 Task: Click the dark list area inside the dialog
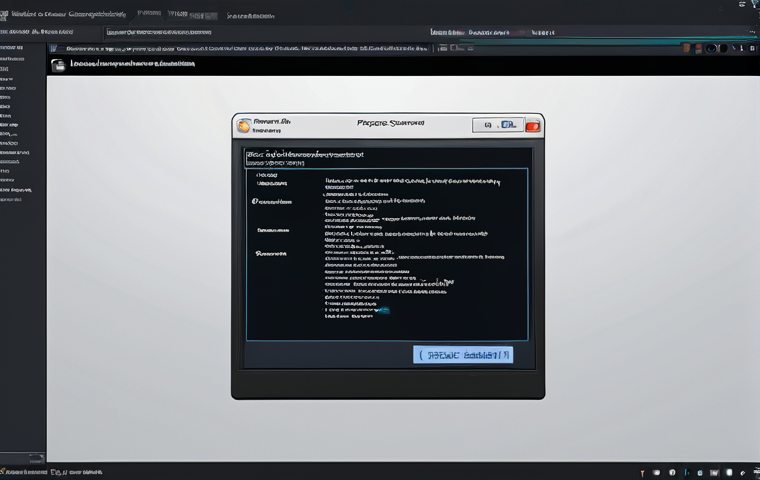(387, 255)
